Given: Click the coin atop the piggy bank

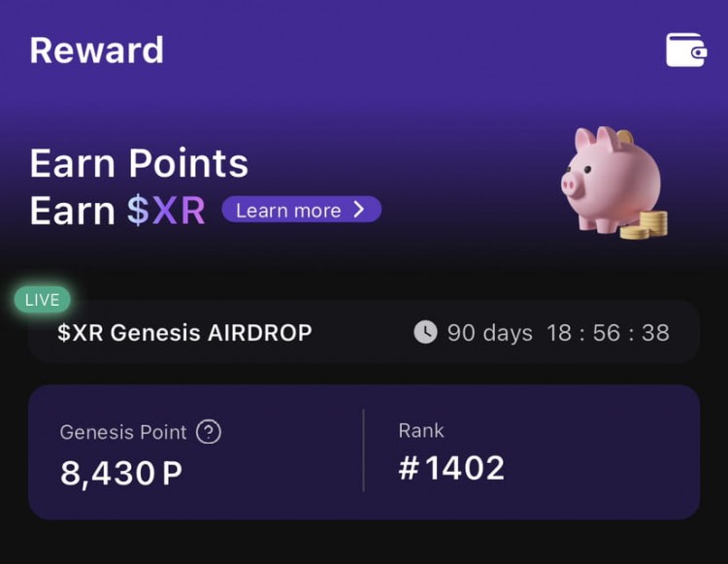Looking at the screenshot, I should click(624, 137).
